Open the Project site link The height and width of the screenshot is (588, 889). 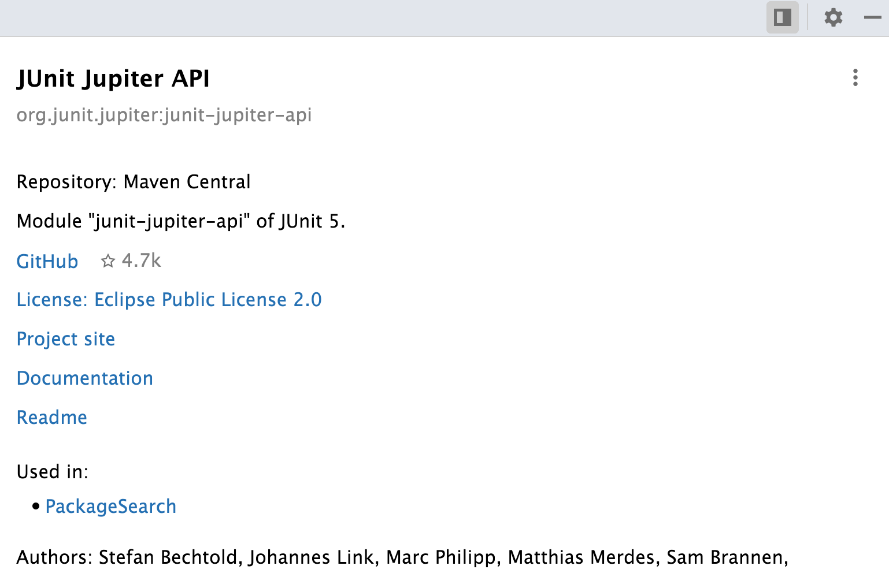(66, 339)
